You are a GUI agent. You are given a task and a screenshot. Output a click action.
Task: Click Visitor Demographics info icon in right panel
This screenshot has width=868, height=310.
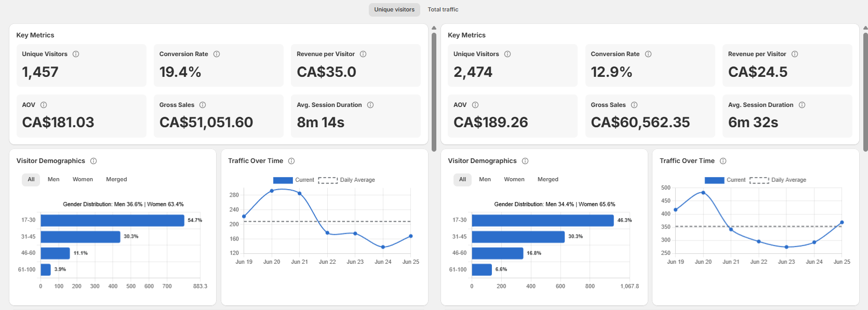525,161
